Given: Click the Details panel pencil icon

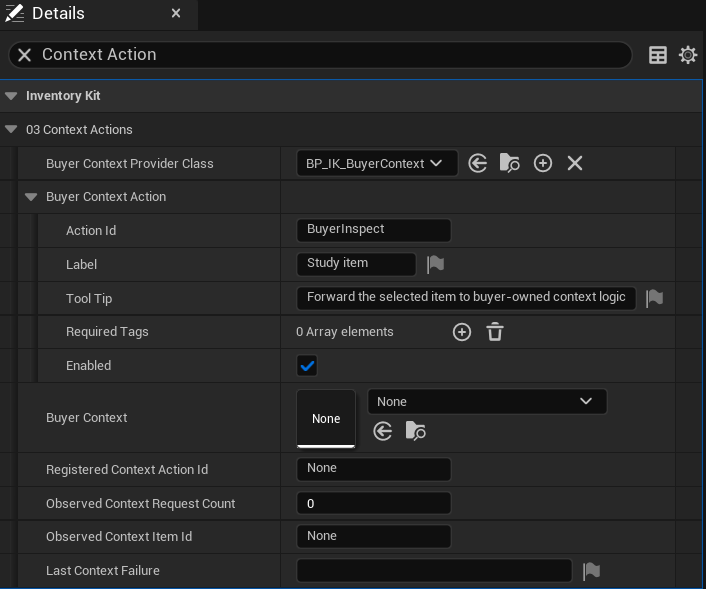Looking at the screenshot, I should click(14, 14).
